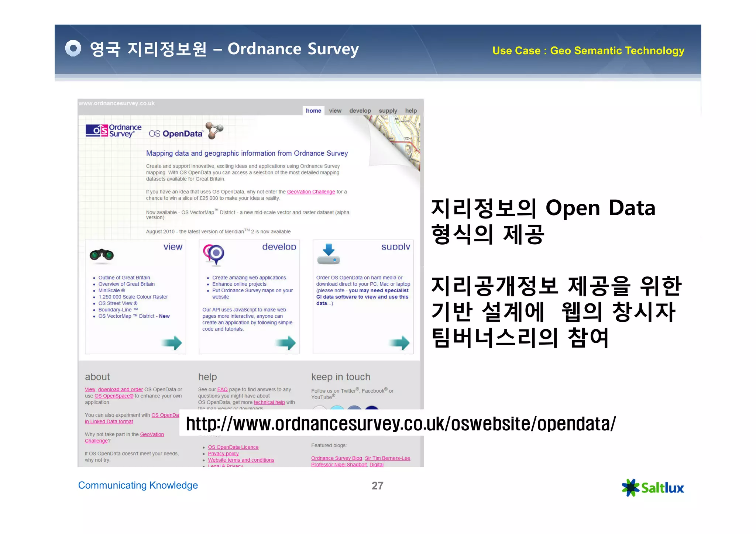Open Put Ordnance Survey maps on your website

pos(252,294)
